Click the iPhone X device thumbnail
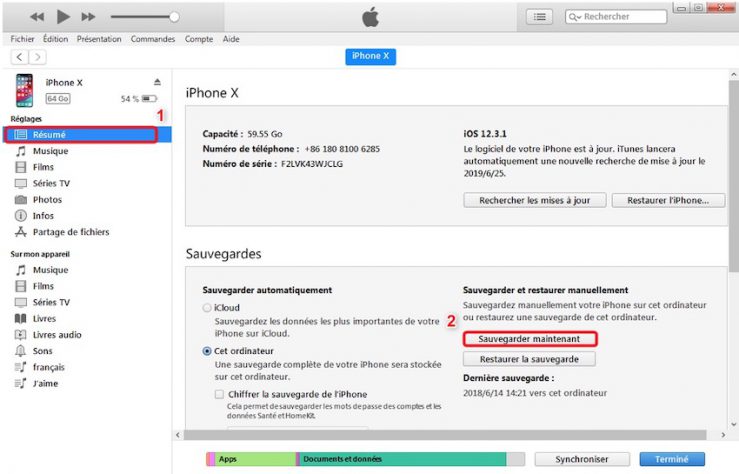739x474 pixels. click(x=25, y=90)
